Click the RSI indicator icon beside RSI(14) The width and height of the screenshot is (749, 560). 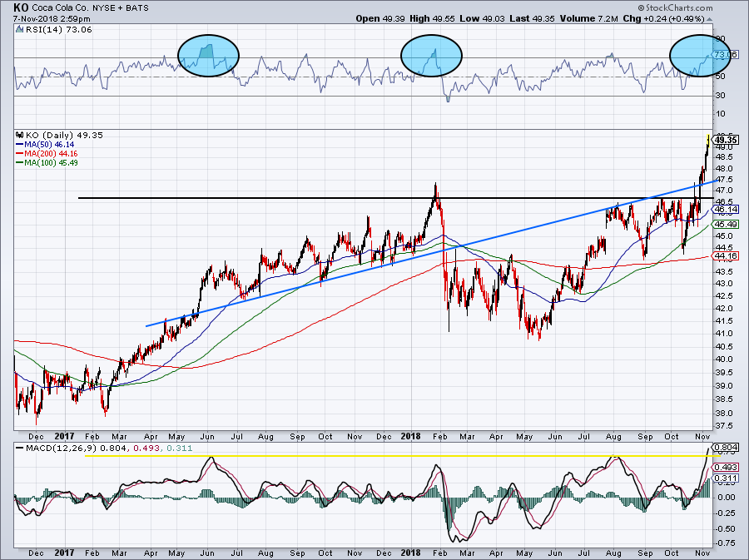[x=19, y=30]
